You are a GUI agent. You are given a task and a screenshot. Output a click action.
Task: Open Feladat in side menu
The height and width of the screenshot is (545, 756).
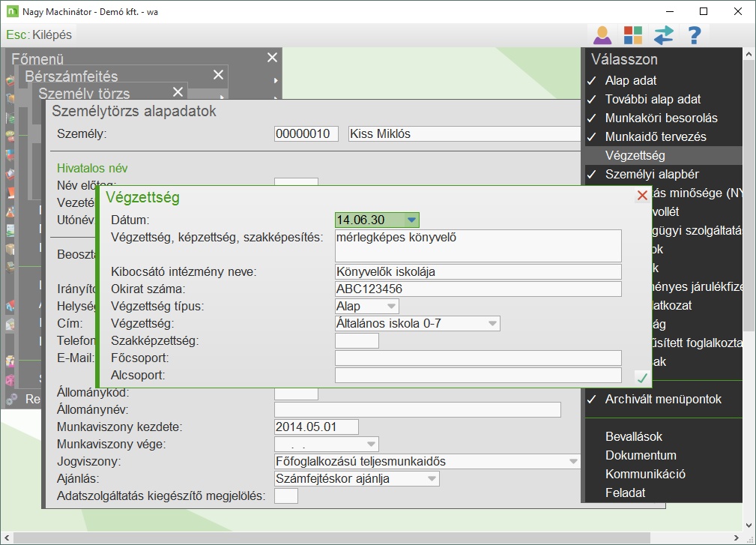tap(626, 493)
